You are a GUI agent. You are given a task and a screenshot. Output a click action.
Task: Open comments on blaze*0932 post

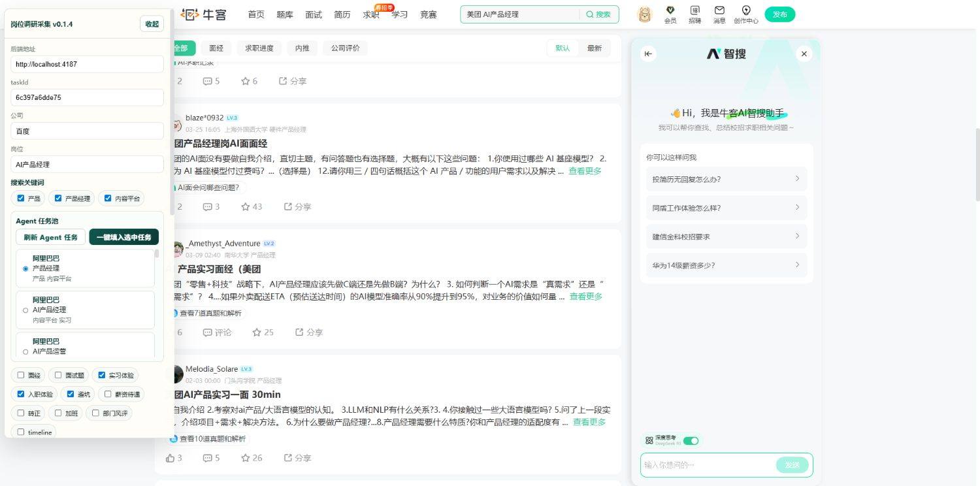tap(211, 206)
